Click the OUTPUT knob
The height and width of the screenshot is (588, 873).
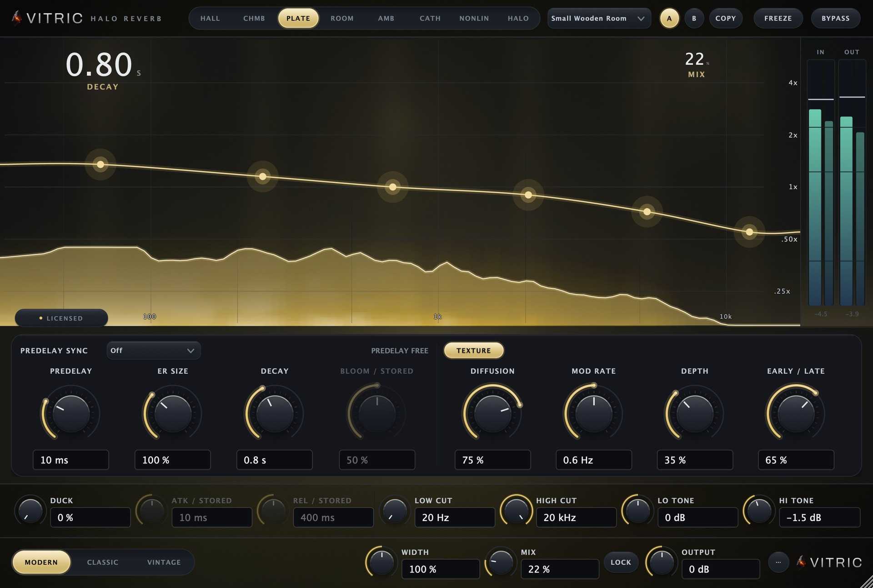(662, 562)
